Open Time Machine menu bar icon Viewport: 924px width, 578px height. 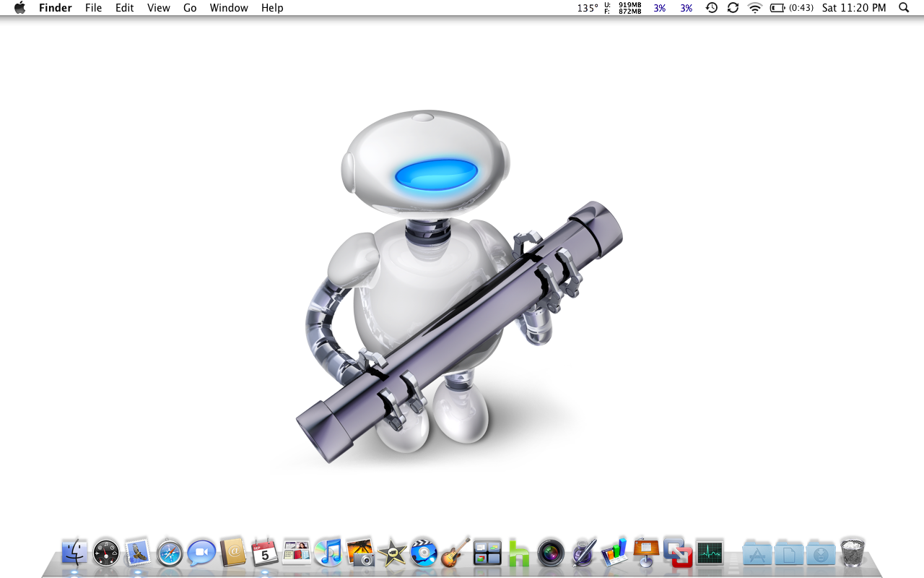[x=712, y=8]
